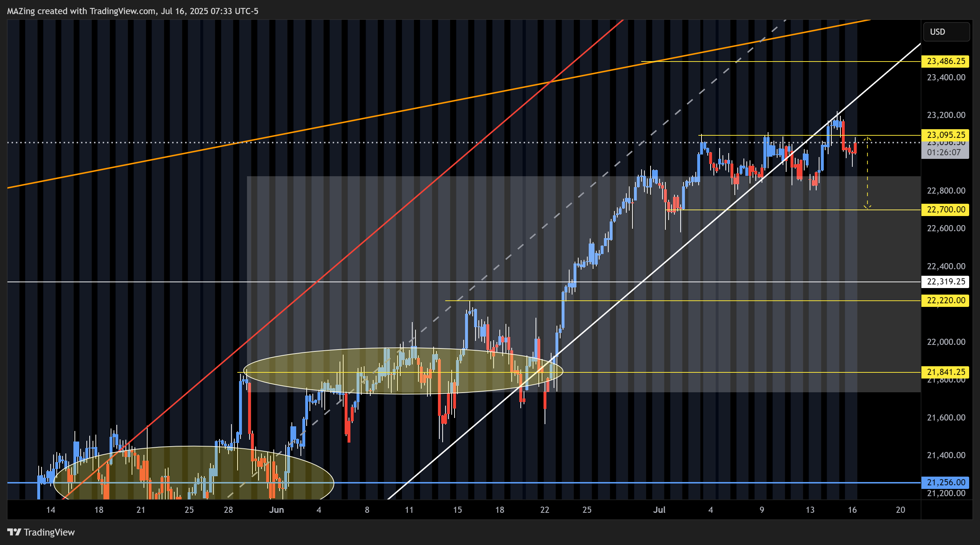The width and height of the screenshot is (980, 545).
Task: Click the chart title header text
Action: pyautogui.click(x=132, y=11)
